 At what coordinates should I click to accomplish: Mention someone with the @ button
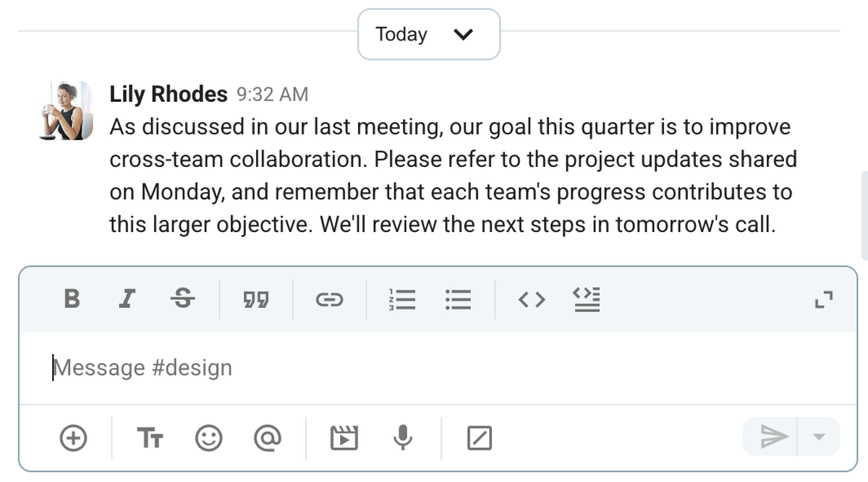click(266, 437)
